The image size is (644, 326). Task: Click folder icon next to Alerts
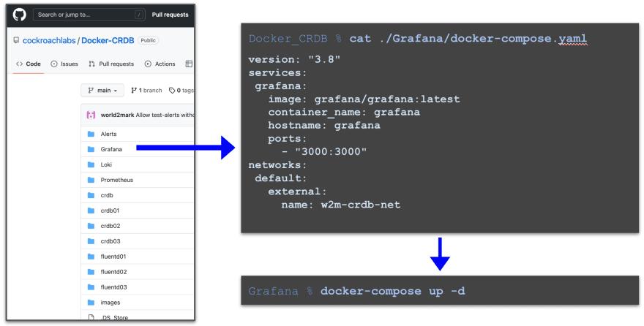91,134
